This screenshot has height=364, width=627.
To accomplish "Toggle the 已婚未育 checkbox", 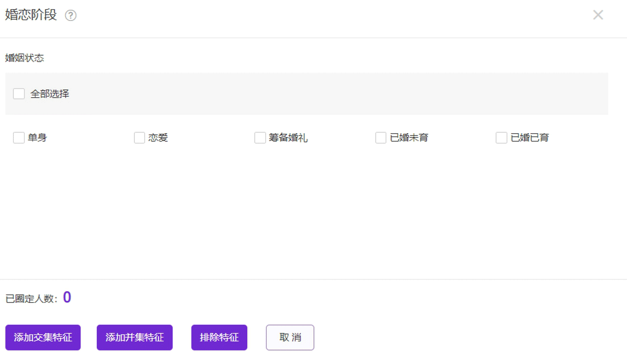I will [x=381, y=138].
